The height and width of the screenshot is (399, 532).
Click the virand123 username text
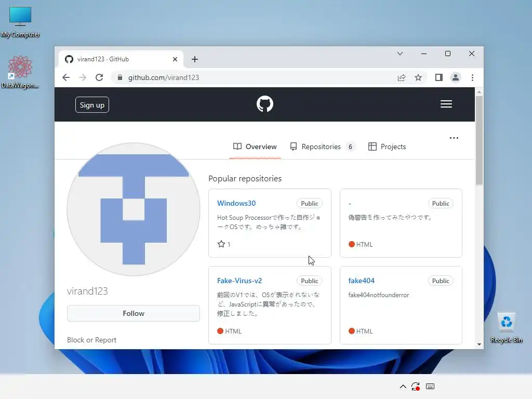click(x=87, y=291)
